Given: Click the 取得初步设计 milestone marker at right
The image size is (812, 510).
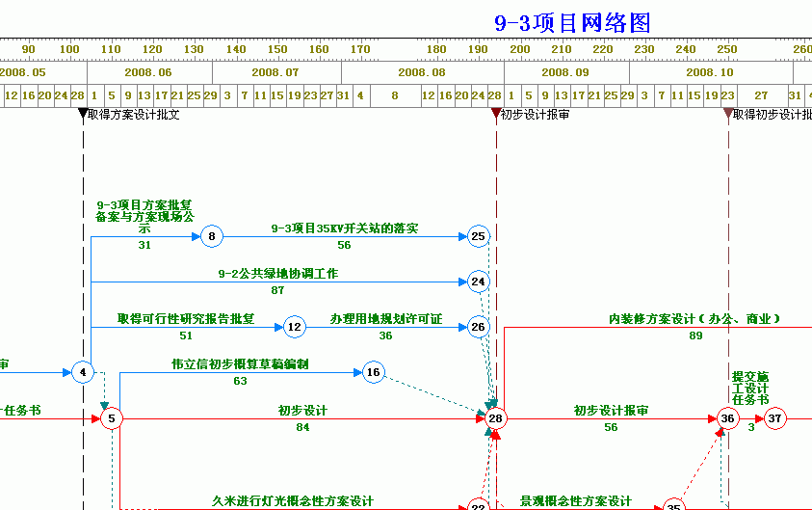Looking at the screenshot, I should [728, 114].
